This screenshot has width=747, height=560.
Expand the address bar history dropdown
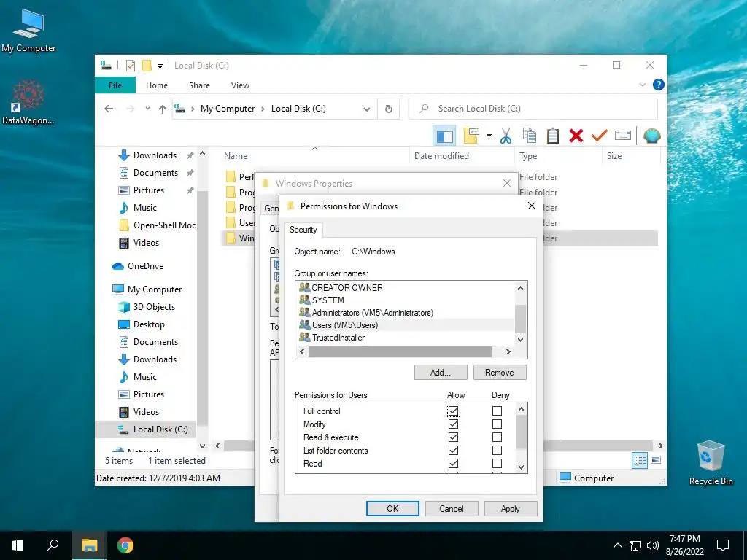pos(367,109)
